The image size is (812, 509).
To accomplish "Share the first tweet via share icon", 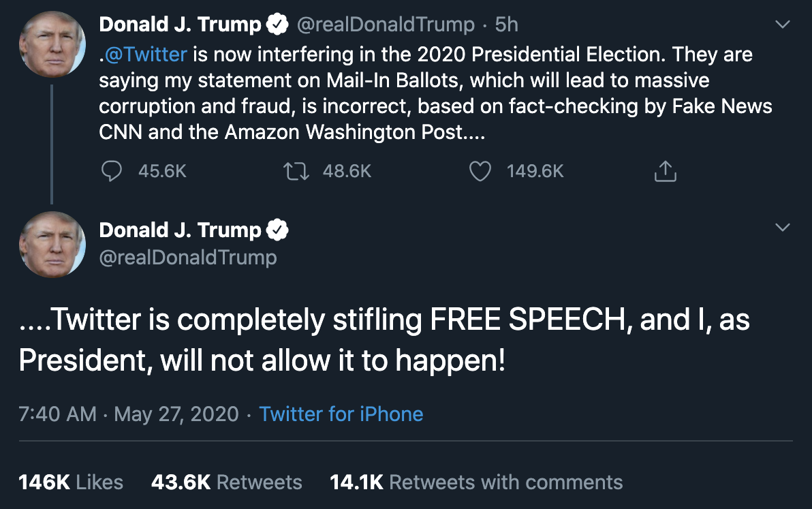I will [x=665, y=171].
